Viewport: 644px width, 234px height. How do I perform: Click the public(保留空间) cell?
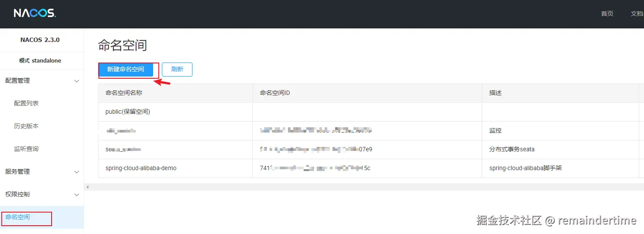[x=175, y=112]
